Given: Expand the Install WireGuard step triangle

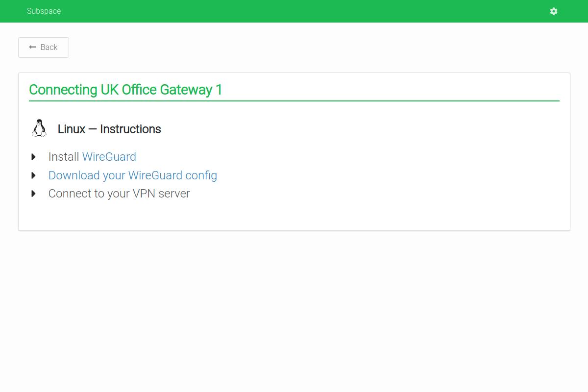Looking at the screenshot, I should coord(34,157).
